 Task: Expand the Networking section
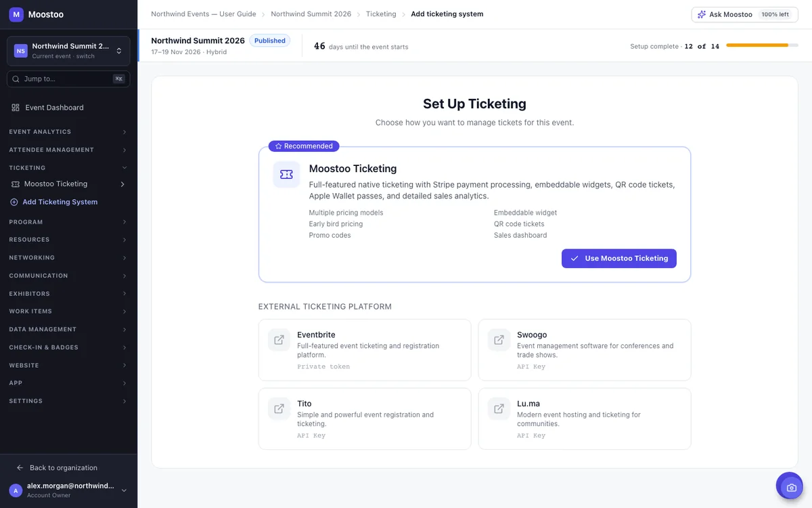(68, 258)
